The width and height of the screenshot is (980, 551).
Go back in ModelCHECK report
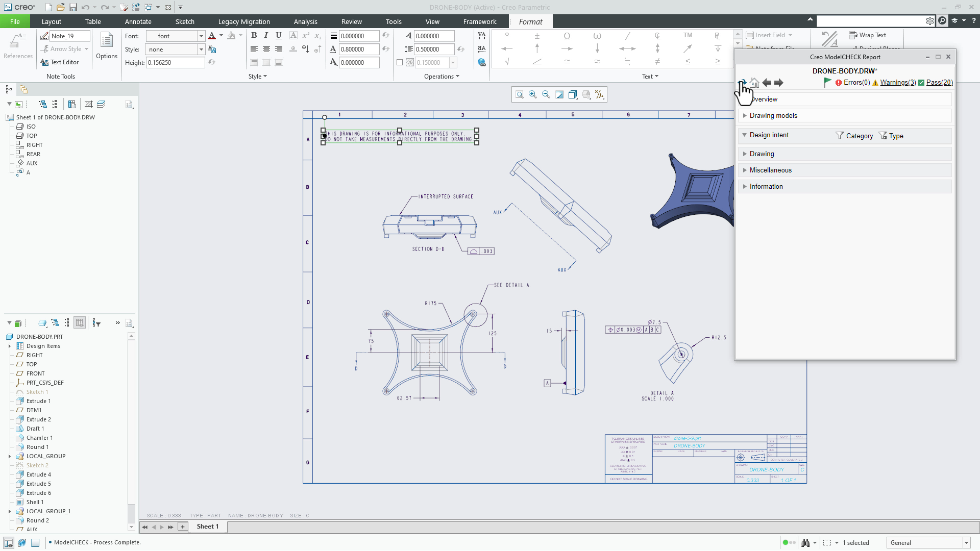(767, 82)
